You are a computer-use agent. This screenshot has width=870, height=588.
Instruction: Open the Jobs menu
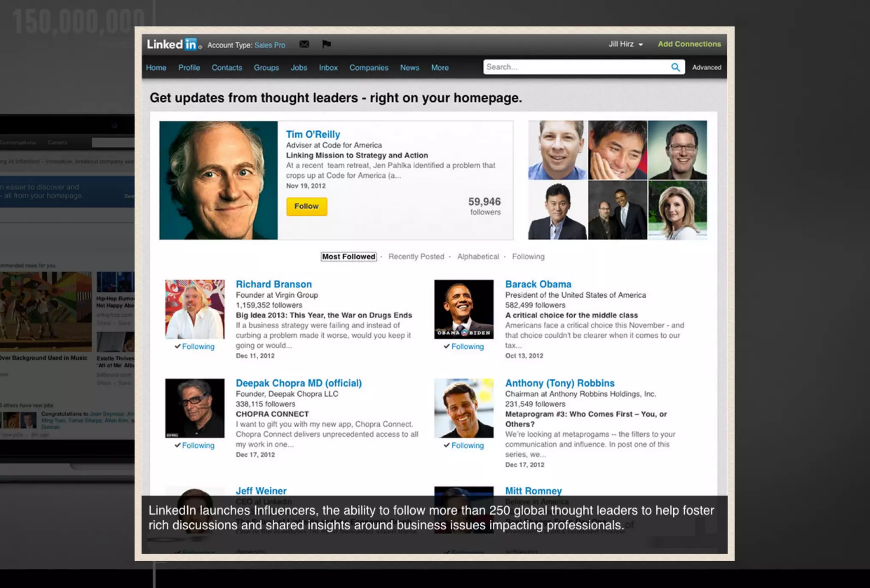coord(299,68)
